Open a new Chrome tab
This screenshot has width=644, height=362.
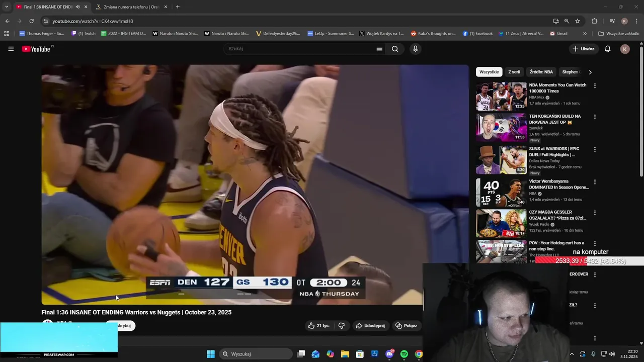(x=178, y=7)
